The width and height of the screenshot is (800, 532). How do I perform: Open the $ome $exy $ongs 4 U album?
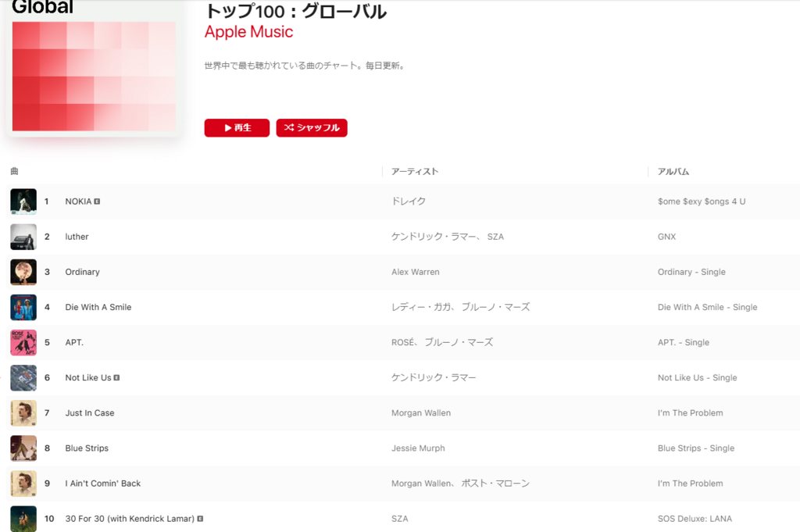click(702, 202)
